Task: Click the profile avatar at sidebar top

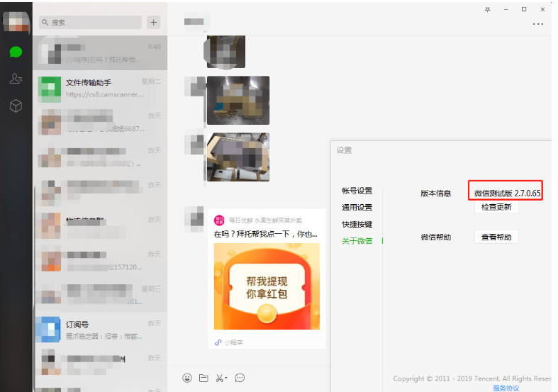Action: (16, 22)
